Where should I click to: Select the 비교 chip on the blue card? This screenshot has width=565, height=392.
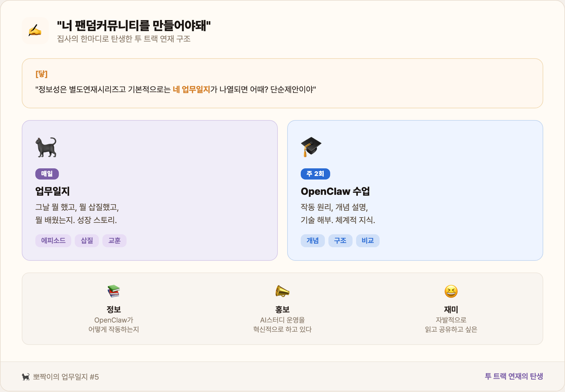[368, 240]
